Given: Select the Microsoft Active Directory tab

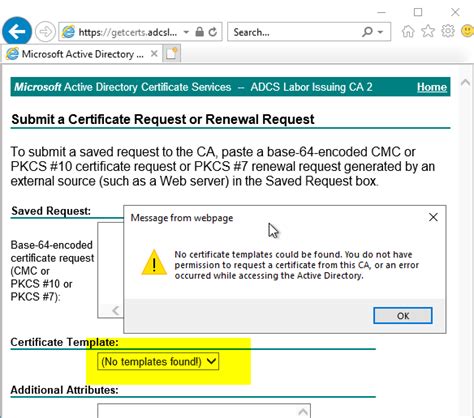Looking at the screenshot, I should click(82, 54).
